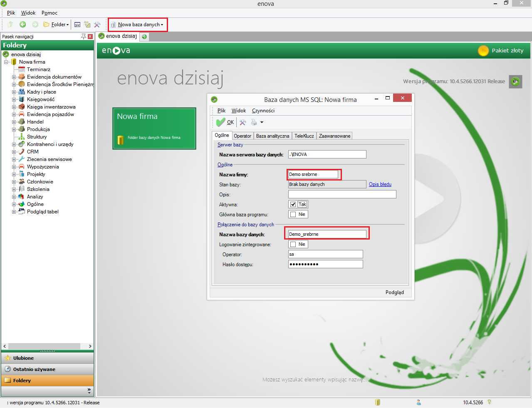Click the Struktury tree icon
Screen dimensions: 532x408
coord(22,137)
